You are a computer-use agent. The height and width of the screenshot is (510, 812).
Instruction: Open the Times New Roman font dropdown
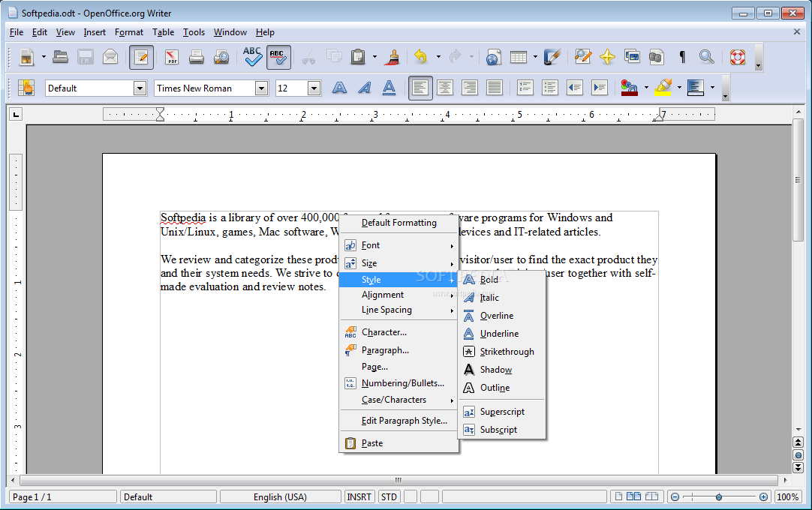[x=261, y=88]
